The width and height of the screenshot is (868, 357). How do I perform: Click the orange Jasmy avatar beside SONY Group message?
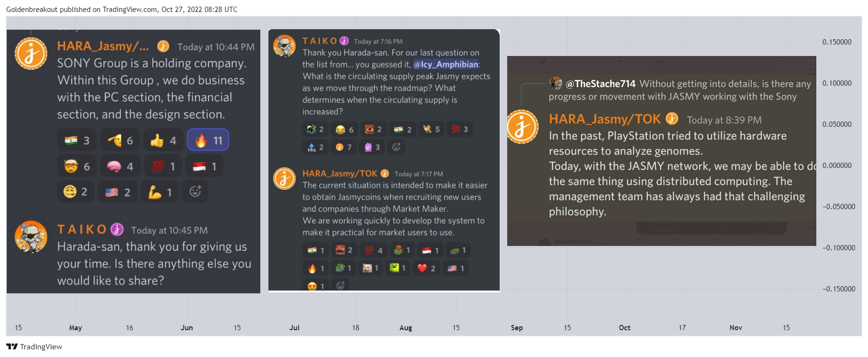(31, 54)
